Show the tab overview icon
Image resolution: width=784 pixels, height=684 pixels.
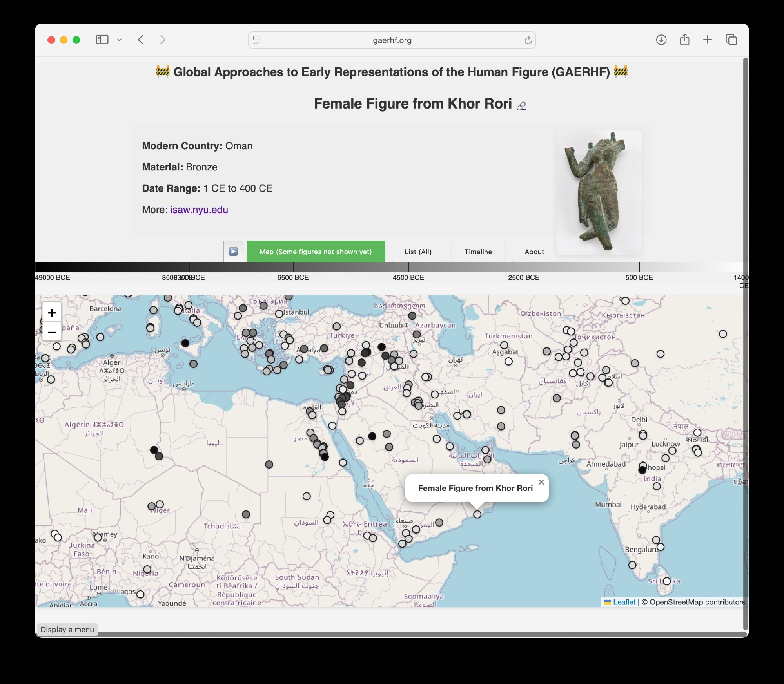731,40
